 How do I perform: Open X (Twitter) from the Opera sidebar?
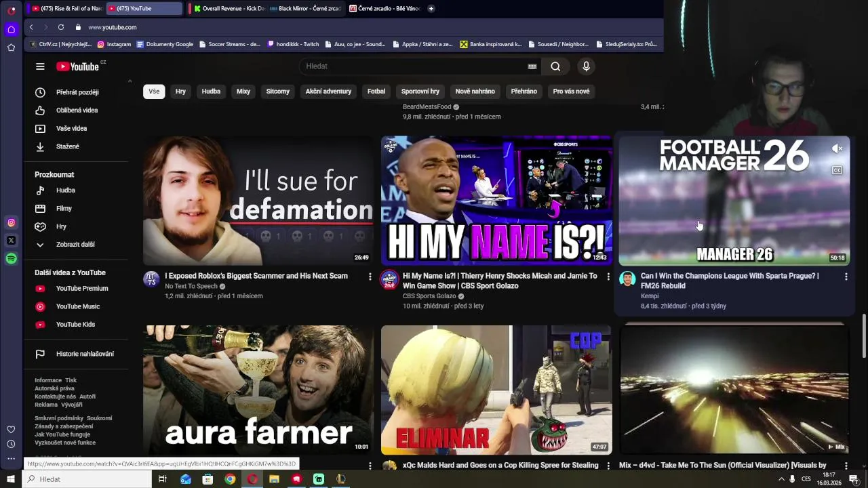11,241
